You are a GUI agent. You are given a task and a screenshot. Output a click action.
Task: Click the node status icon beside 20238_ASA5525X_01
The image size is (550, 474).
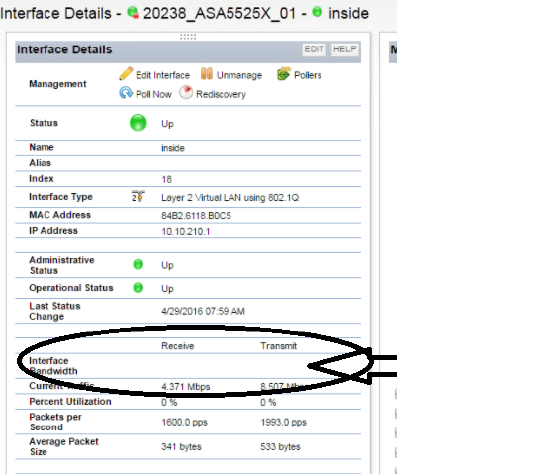(133, 13)
